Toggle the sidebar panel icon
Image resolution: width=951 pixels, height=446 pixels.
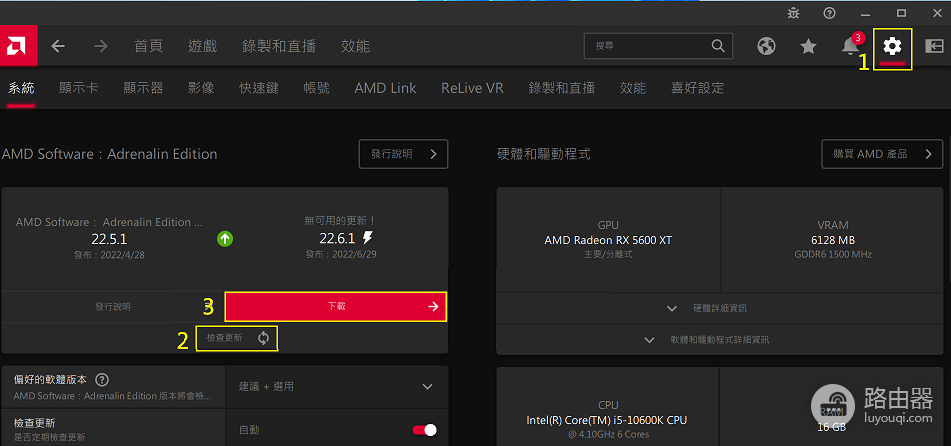point(934,46)
